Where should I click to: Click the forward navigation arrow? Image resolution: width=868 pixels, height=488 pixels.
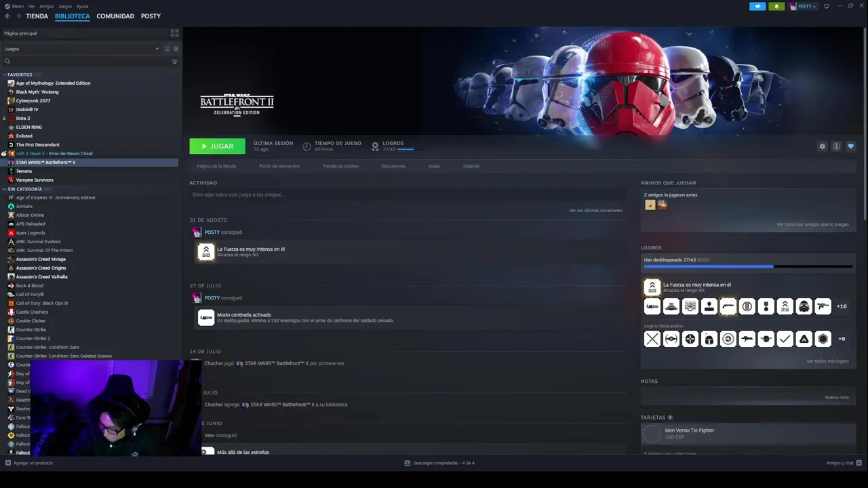pyautogui.click(x=18, y=16)
